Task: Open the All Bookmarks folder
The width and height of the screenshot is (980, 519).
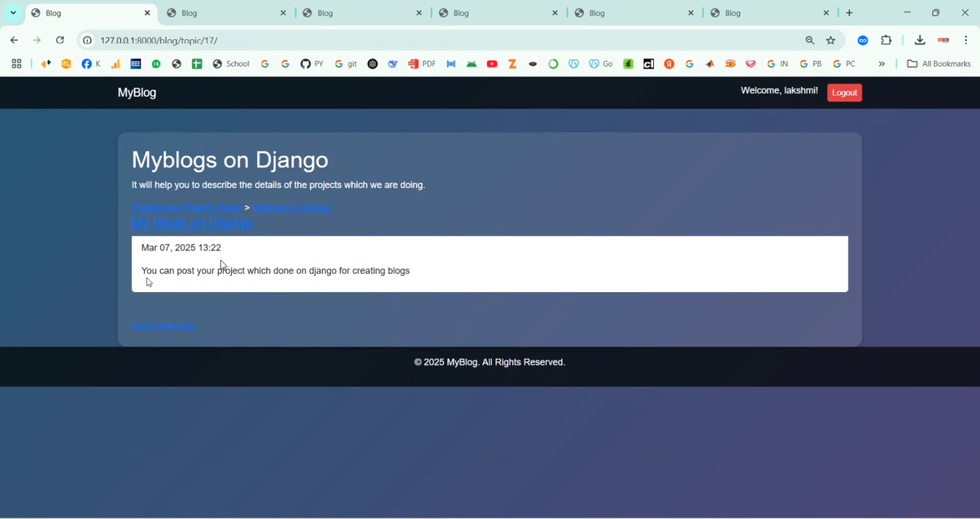Action: tap(939, 64)
